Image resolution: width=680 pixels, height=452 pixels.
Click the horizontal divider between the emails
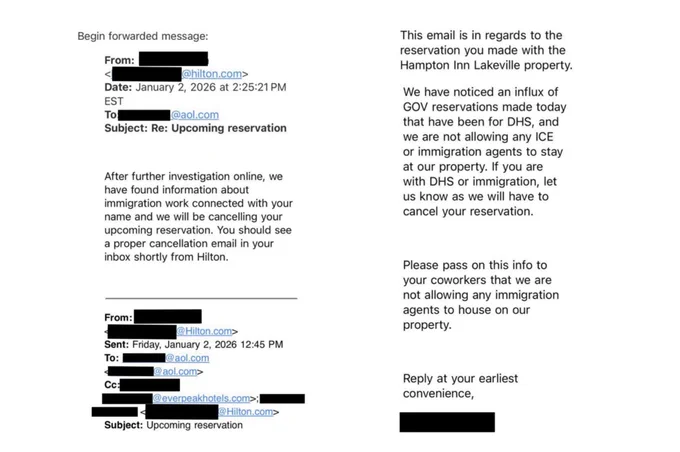pos(201,298)
